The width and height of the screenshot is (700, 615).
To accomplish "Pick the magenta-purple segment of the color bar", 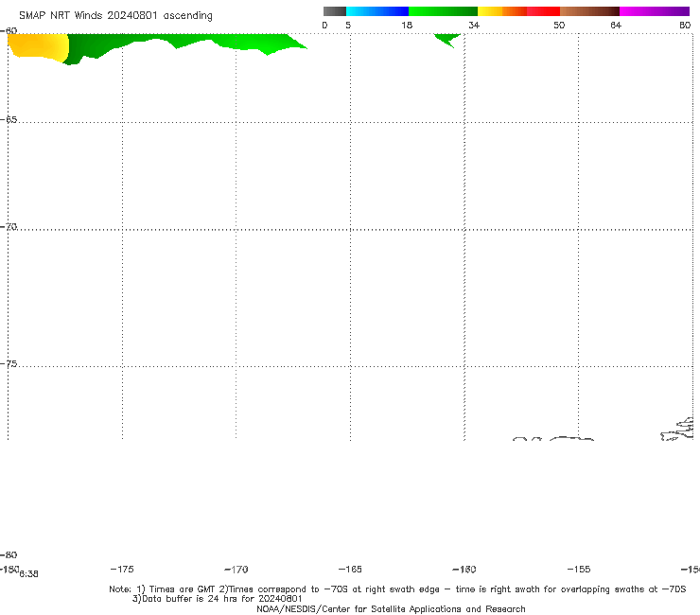I will pyautogui.click(x=655, y=11).
